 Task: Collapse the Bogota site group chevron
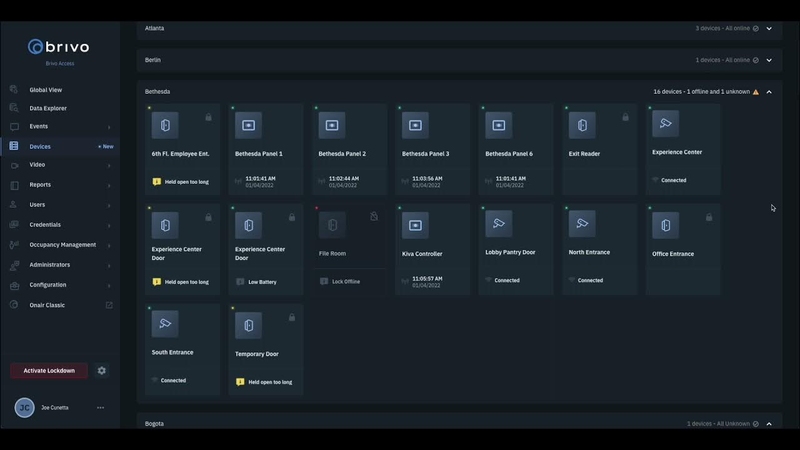click(769, 424)
